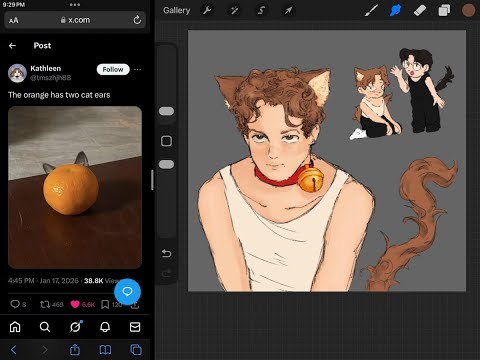Image resolution: width=480 pixels, height=360 pixels.
Task: Open the orange with cat ears photo
Action: 75,187
